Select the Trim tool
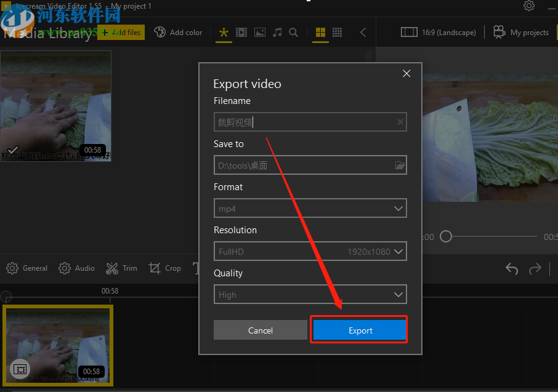 (121, 268)
